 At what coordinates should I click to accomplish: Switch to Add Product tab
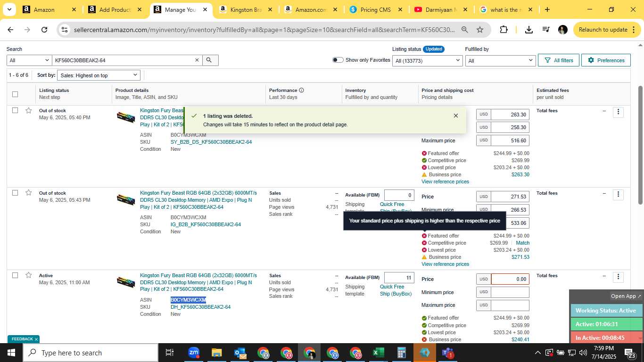point(116,9)
